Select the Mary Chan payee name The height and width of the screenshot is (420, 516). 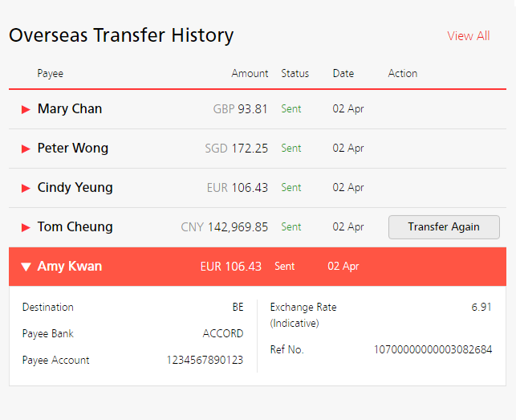click(x=70, y=109)
